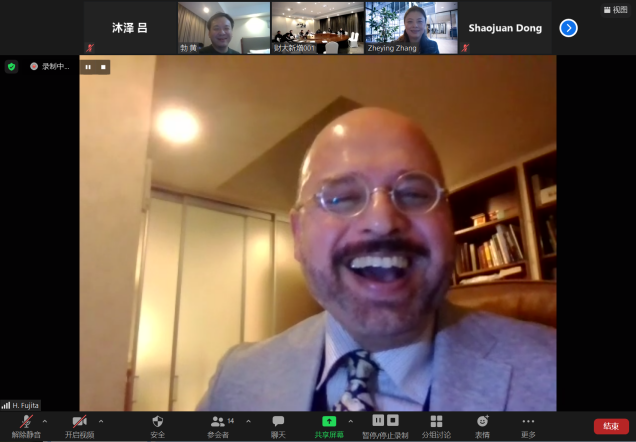Expand the arrow next to Participants
The height and width of the screenshot is (442, 636).
click(248, 420)
